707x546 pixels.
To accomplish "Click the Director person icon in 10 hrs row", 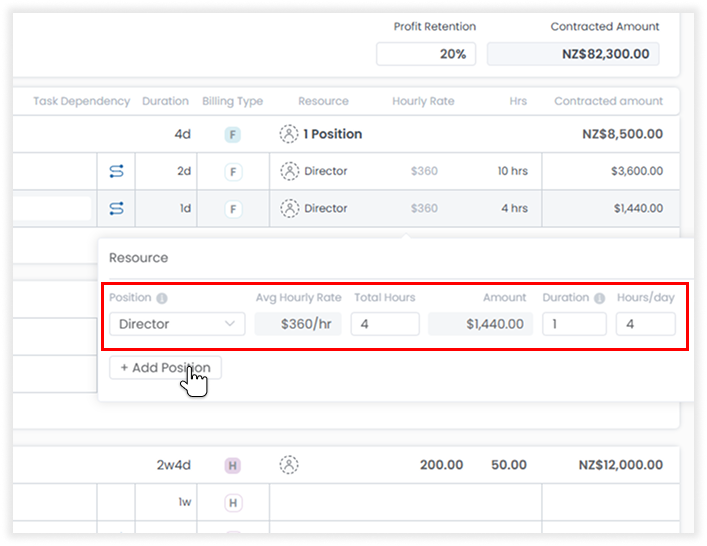I will [289, 171].
